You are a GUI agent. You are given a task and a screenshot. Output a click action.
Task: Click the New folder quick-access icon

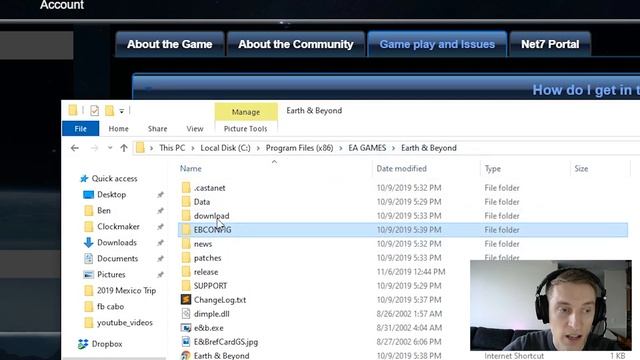click(x=109, y=111)
